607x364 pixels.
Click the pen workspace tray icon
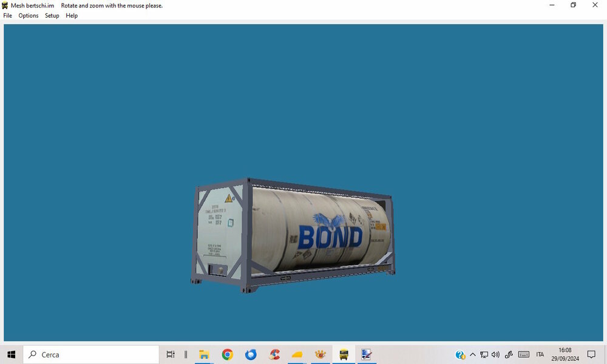pyautogui.click(x=509, y=354)
